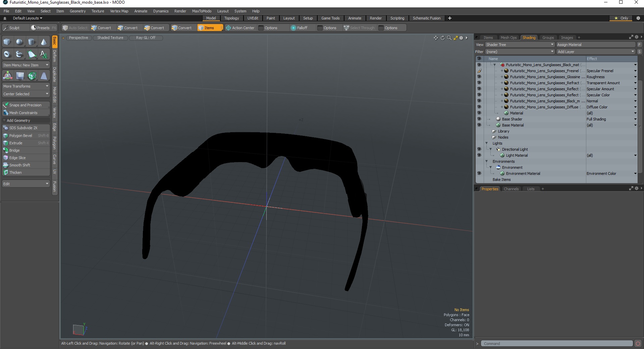Open viewport settings gear icon
The width and height of the screenshot is (644, 349).
point(461,38)
